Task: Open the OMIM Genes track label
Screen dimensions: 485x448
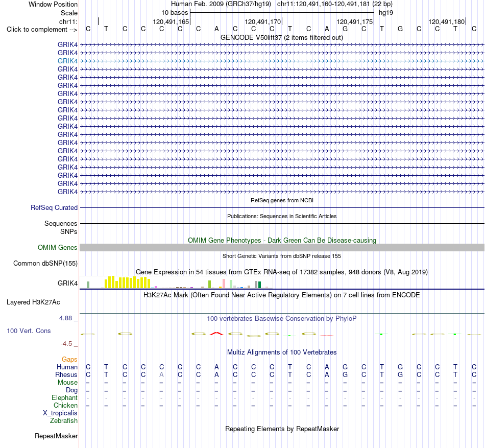Action: point(58,248)
